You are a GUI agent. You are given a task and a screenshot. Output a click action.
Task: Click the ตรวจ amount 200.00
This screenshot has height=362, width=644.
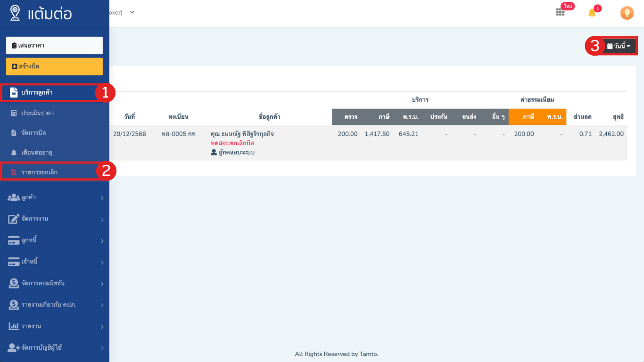tap(348, 134)
